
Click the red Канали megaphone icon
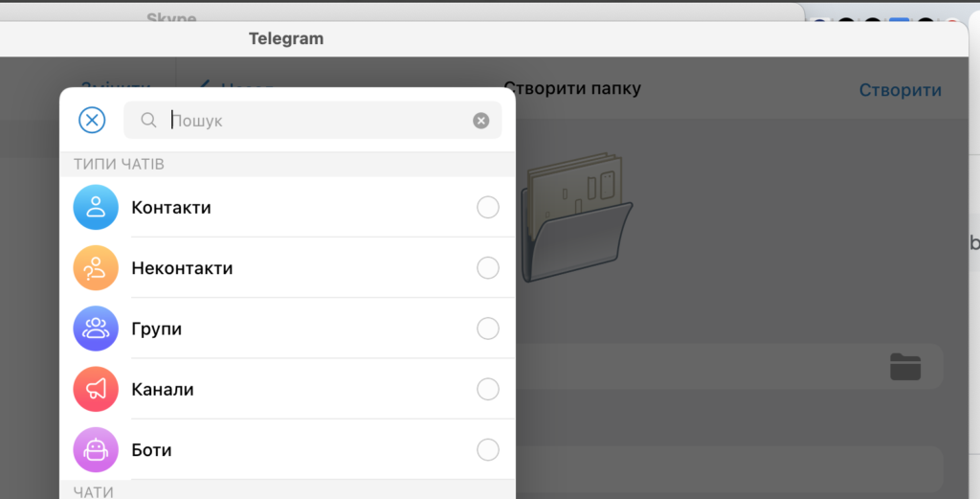click(96, 389)
